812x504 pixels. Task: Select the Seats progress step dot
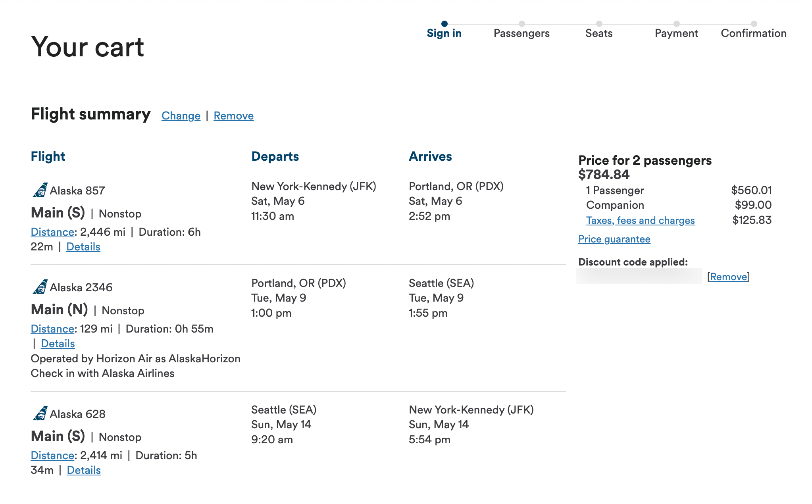coord(599,24)
